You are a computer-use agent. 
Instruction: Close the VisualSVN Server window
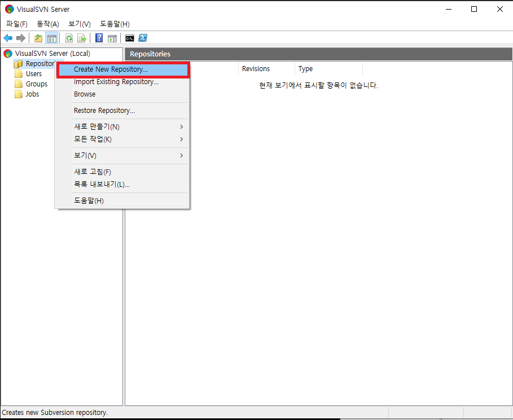pyautogui.click(x=499, y=9)
